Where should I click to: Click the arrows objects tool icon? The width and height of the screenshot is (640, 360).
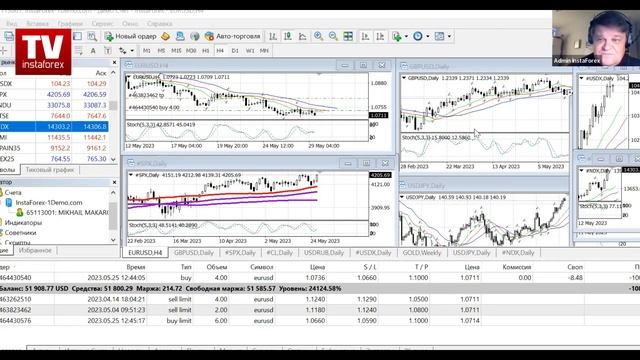pyautogui.click(x=122, y=51)
